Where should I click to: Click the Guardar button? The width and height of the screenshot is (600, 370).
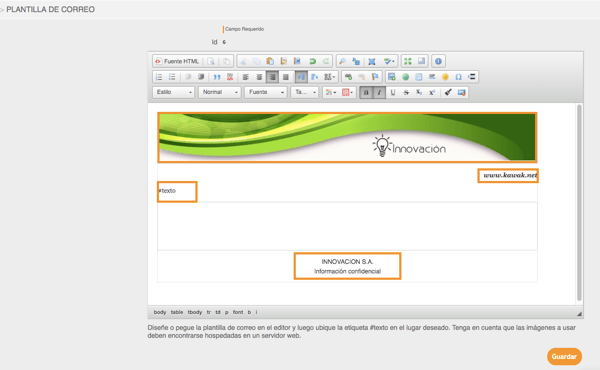click(564, 356)
